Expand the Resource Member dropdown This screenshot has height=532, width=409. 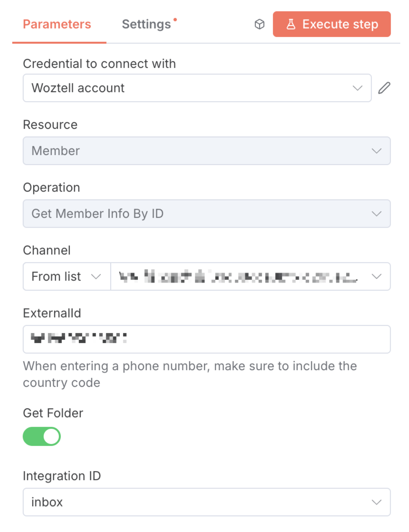207,151
